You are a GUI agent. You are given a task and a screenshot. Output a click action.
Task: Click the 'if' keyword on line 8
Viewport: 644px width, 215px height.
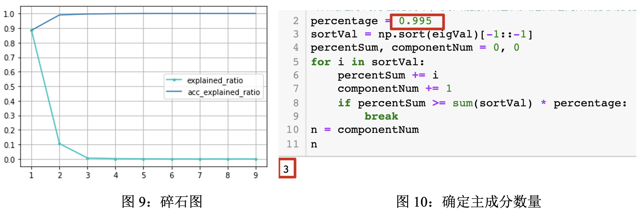coord(344,103)
